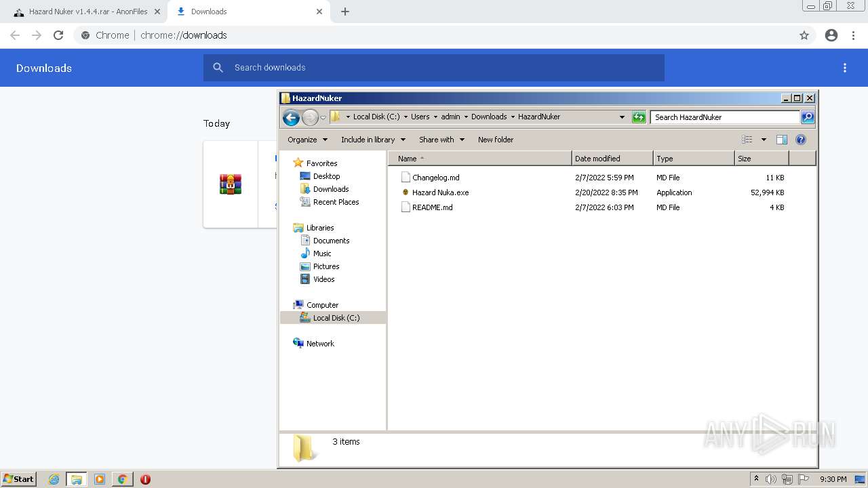Open Internet Explorer from taskbar
868x488 pixels.
coord(54,479)
